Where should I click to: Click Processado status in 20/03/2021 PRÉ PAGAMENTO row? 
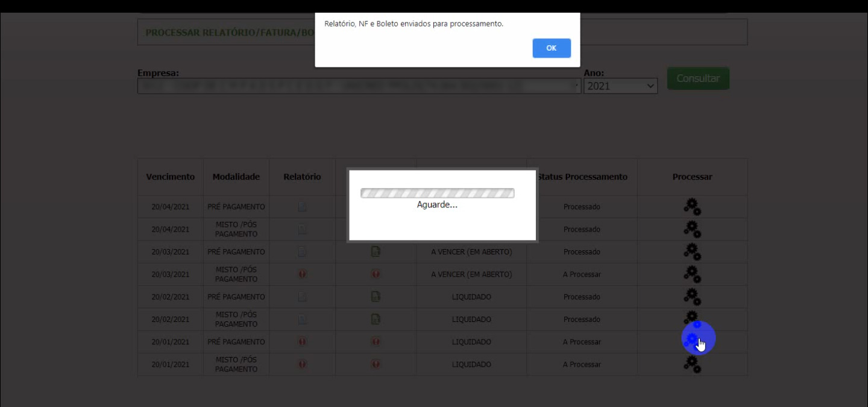point(582,251)
